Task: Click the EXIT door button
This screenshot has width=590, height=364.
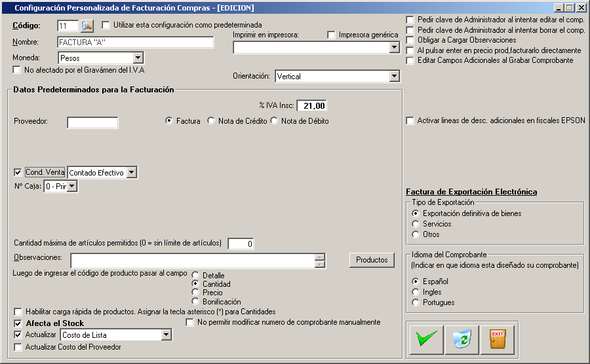Action: (x=498, y=340)
